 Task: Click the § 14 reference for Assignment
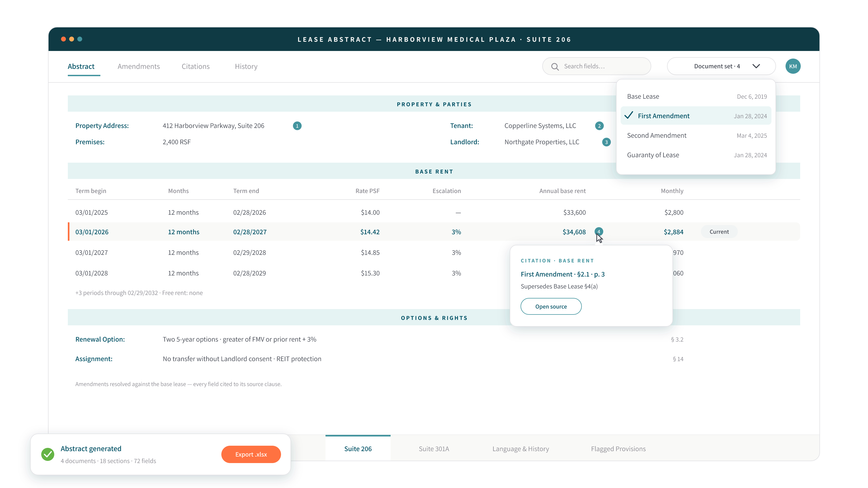[678, 359]
